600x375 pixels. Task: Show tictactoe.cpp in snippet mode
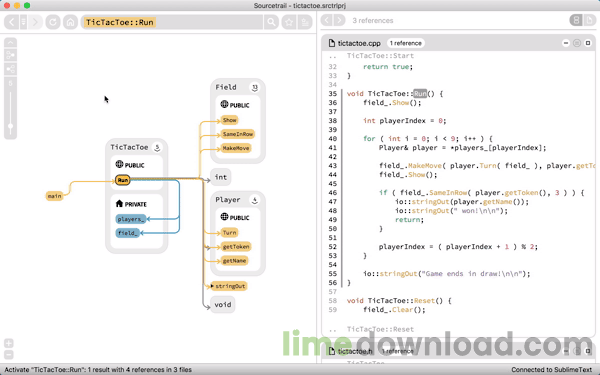(x=577, y=43)
